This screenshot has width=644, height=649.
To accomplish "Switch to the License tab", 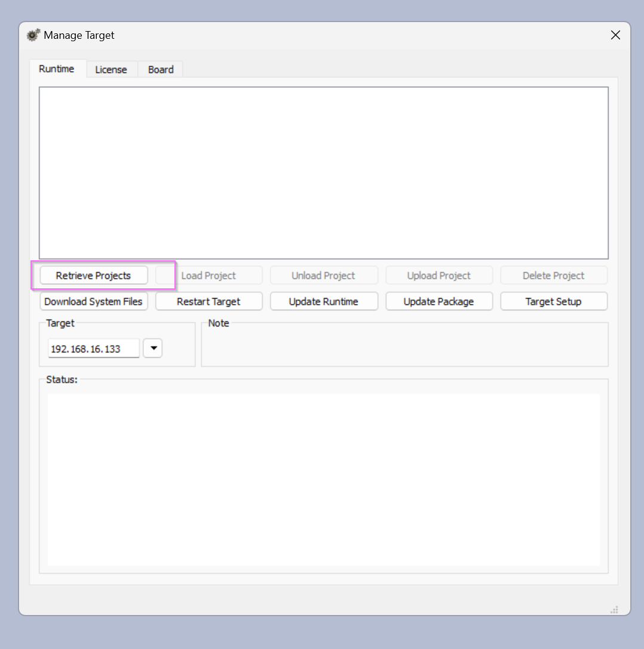I will pyautogui.click(x=111, y=69).
